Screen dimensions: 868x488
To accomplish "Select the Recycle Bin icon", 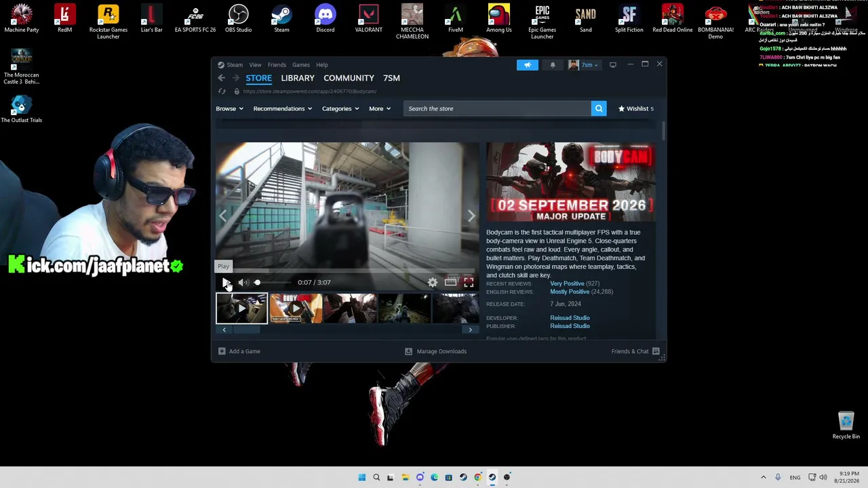I will pos(846,426).
